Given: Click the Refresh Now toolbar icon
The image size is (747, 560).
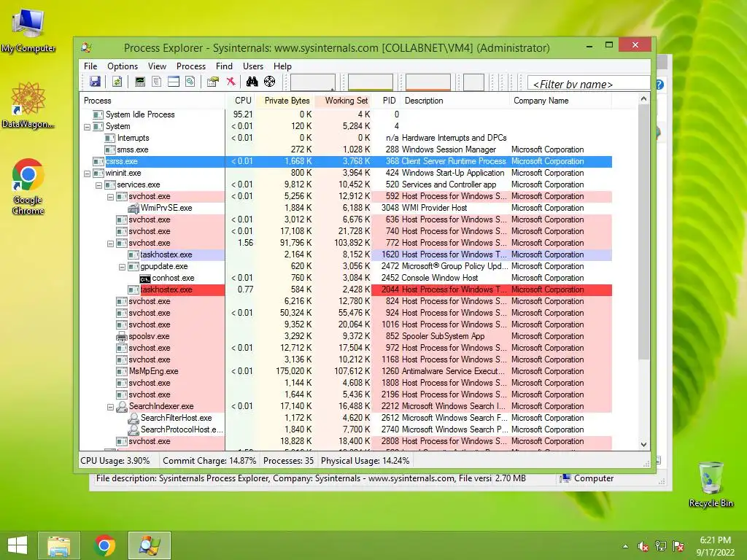Looking at the screenshot, I should [x=117, y=82].
